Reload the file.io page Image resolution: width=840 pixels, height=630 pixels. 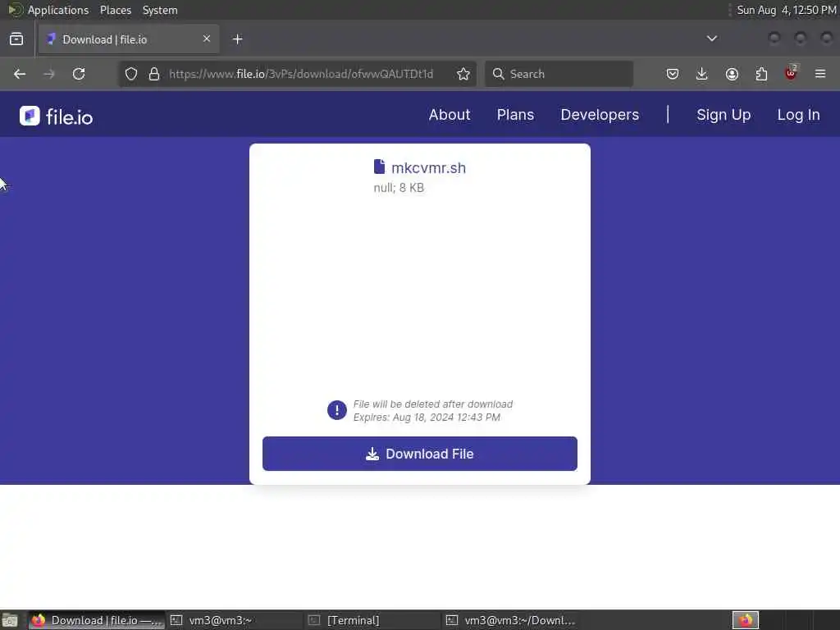pos(79,74)
